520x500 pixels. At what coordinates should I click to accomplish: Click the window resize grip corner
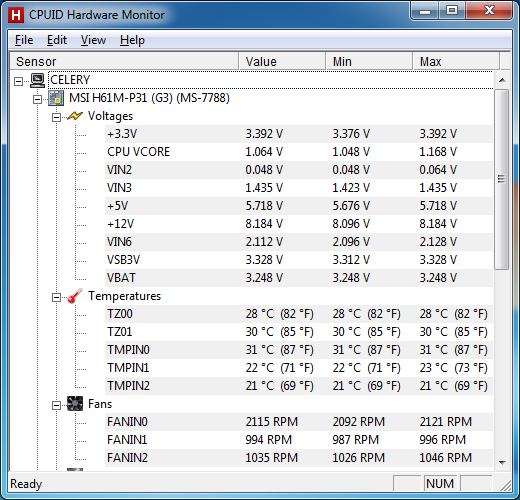506,486
